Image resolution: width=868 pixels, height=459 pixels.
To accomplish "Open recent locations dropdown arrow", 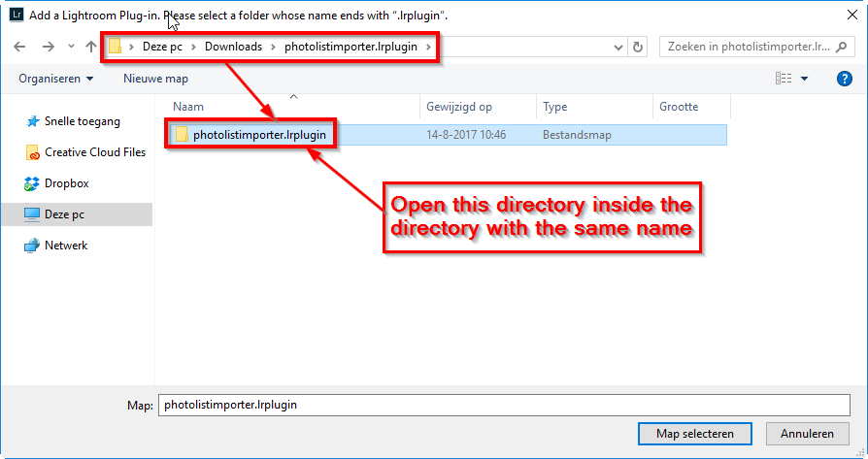I will 69,47.
